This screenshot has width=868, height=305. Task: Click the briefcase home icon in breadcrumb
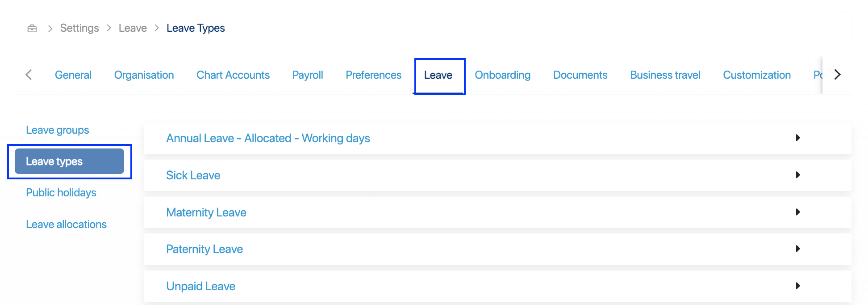[x=32, y=29]
